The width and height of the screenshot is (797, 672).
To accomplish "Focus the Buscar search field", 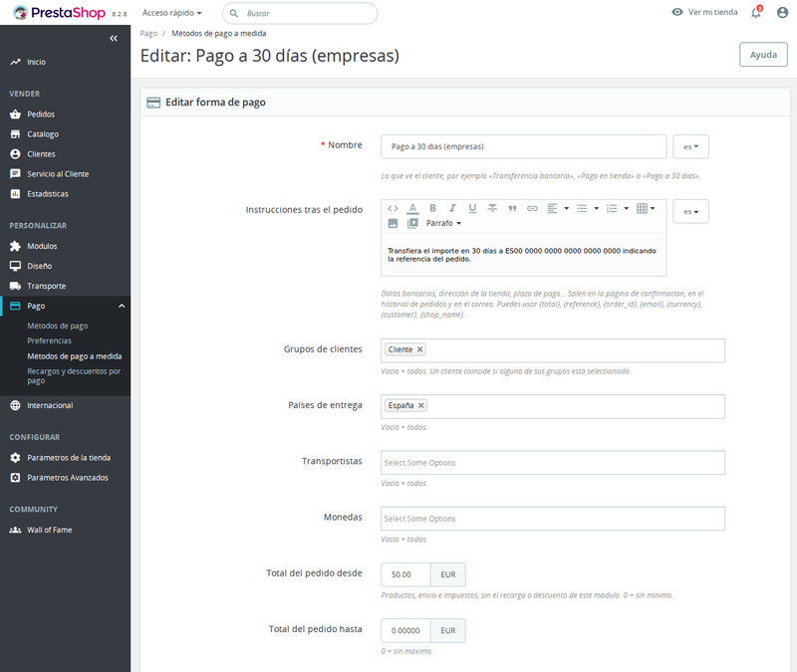I will pos(300,13).
